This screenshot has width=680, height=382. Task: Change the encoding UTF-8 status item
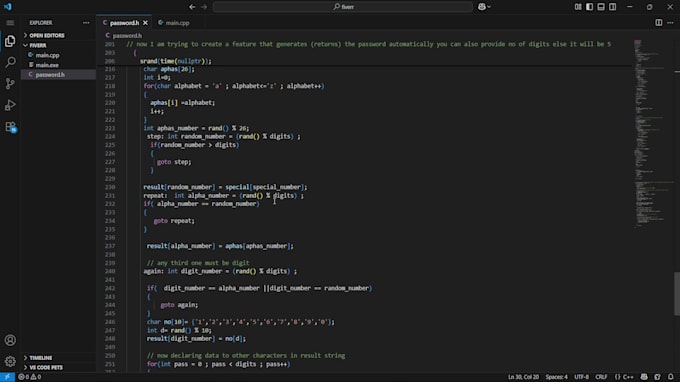pyautogui.click(x=581, y=377)
